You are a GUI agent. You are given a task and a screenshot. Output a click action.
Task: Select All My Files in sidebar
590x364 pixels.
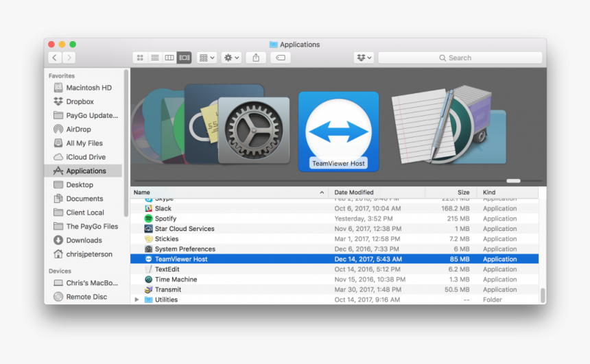click(84, 143)
